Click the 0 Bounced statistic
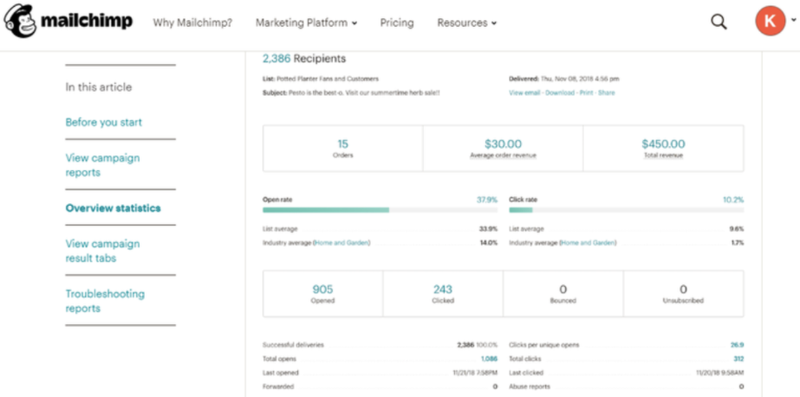 (563, 294)
